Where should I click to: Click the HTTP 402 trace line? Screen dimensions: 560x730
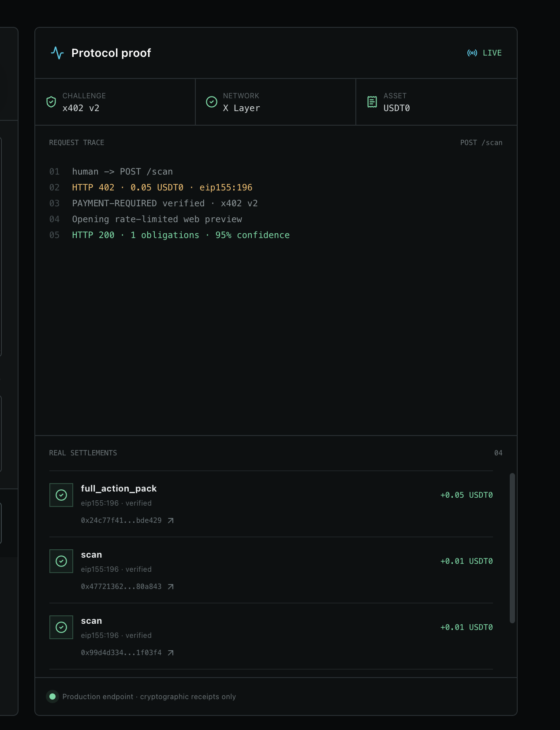tap(162, 187)
